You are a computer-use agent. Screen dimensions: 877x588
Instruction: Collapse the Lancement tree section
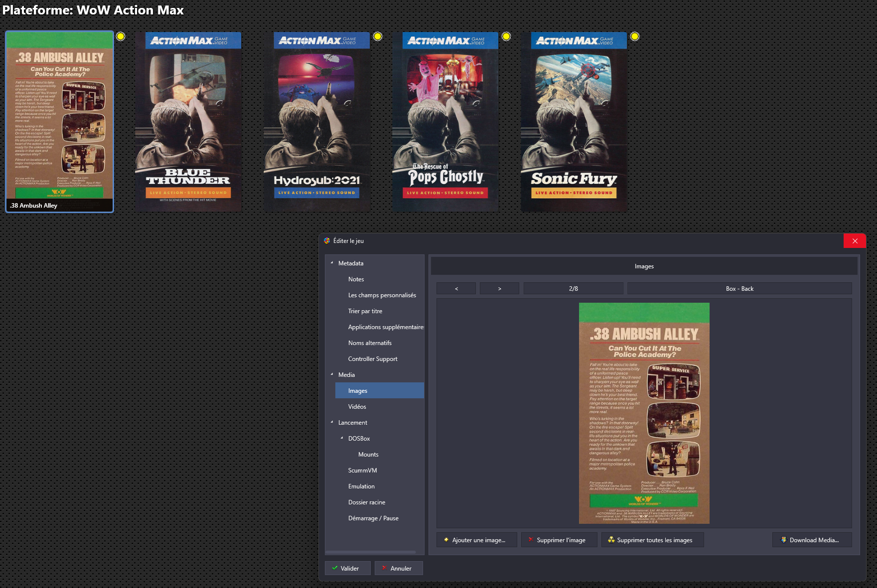(332, 422)
